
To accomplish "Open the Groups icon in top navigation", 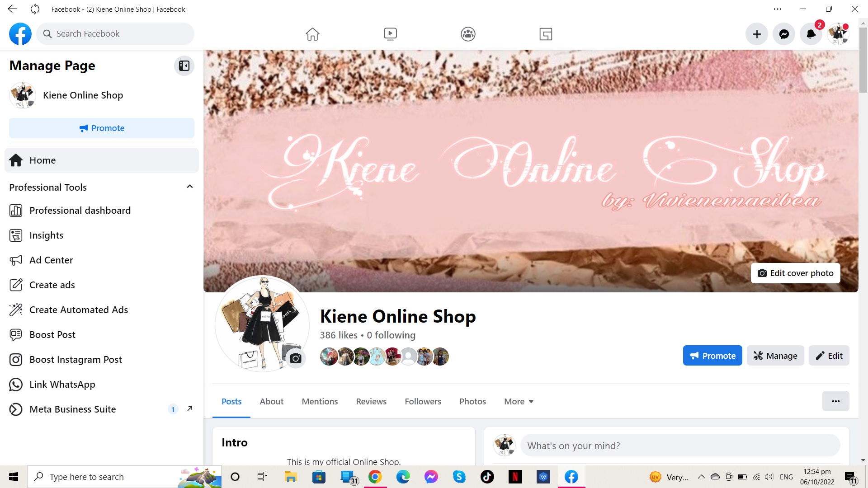I will (468, 34).
